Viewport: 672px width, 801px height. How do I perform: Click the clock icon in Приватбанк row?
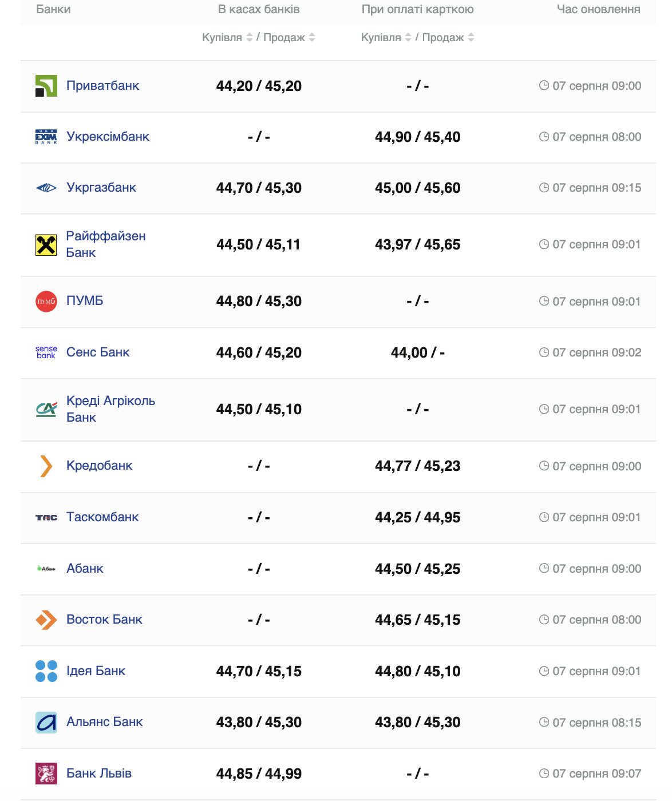coord(544,86)
